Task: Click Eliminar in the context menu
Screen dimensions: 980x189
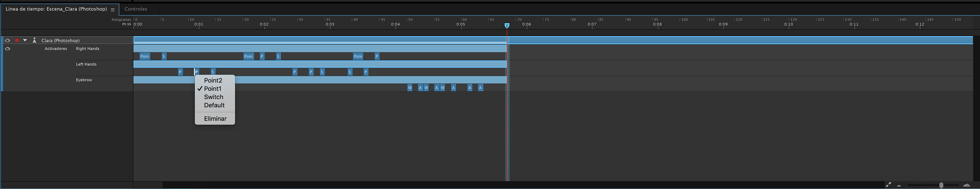Action: coord(215,119)
